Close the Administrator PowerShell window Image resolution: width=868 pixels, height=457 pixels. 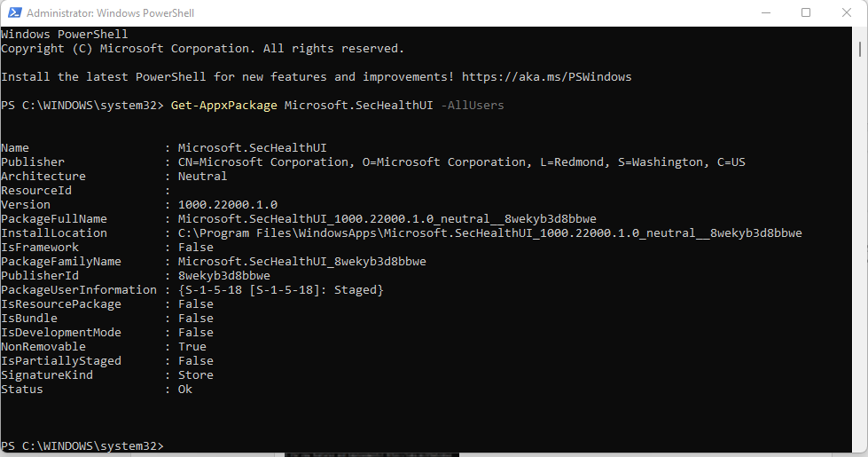(x=847, y=12)
